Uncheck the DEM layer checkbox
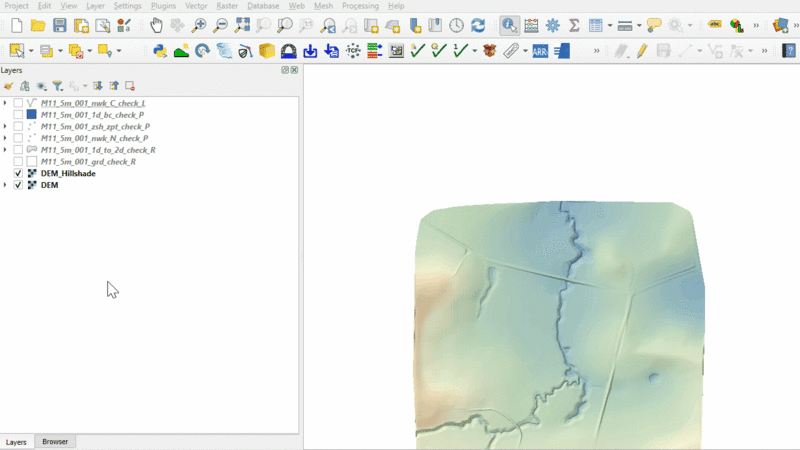Screen dimensions: 800x450 (18, 185)
